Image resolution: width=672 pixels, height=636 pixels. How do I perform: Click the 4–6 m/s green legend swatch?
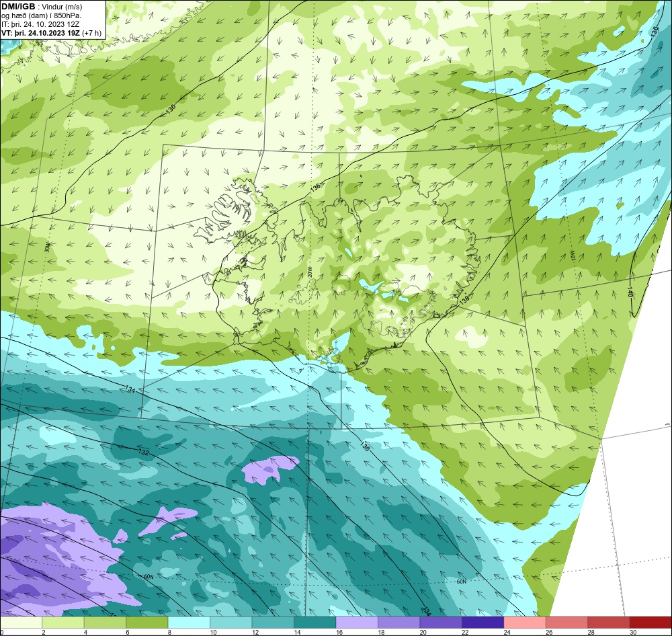[x=105, y=623]
